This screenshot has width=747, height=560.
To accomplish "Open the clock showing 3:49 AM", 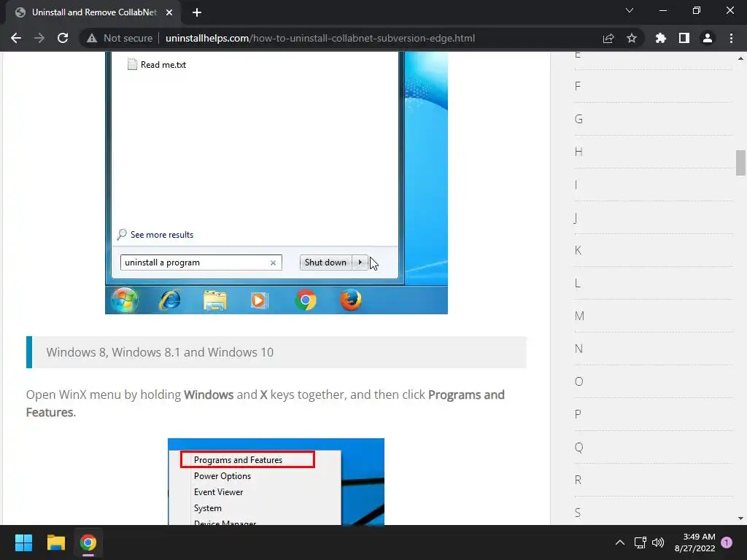I will (694, 542).
